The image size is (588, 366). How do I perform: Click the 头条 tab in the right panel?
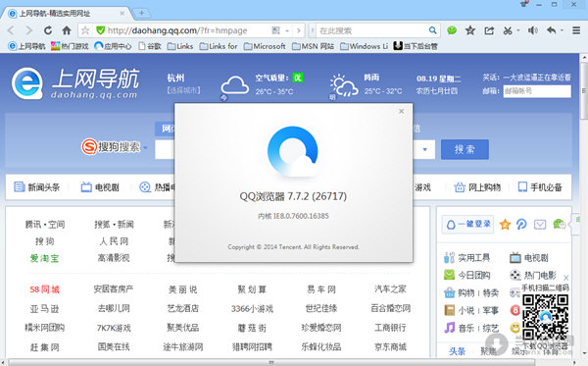tap(457, 351)
